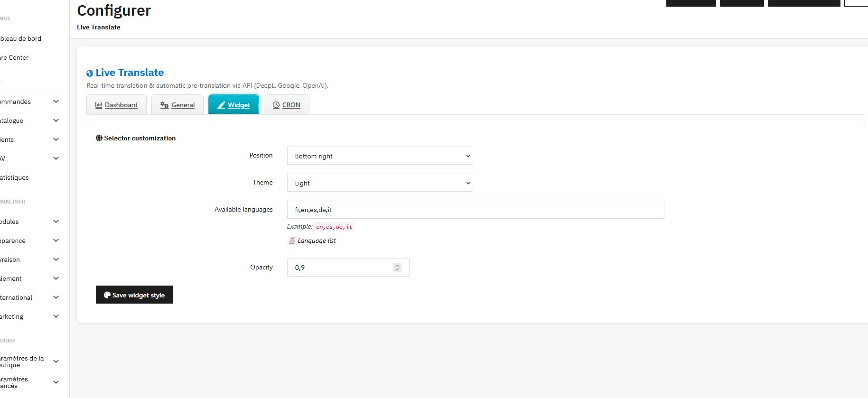Viewport: 868px width, 398px height.
Task: Expand the Marketing sidebar menu chevron
Action: pyautogui.click(x=56, y=316)
